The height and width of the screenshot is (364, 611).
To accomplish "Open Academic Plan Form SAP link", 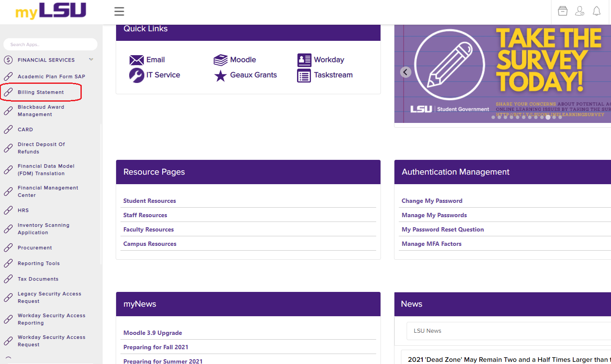I will [51, 76].
